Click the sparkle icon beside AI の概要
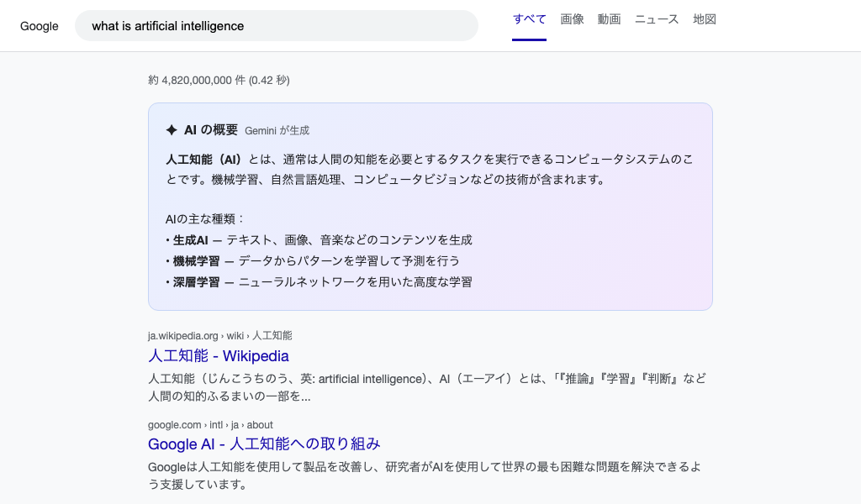 pos(172,129)
